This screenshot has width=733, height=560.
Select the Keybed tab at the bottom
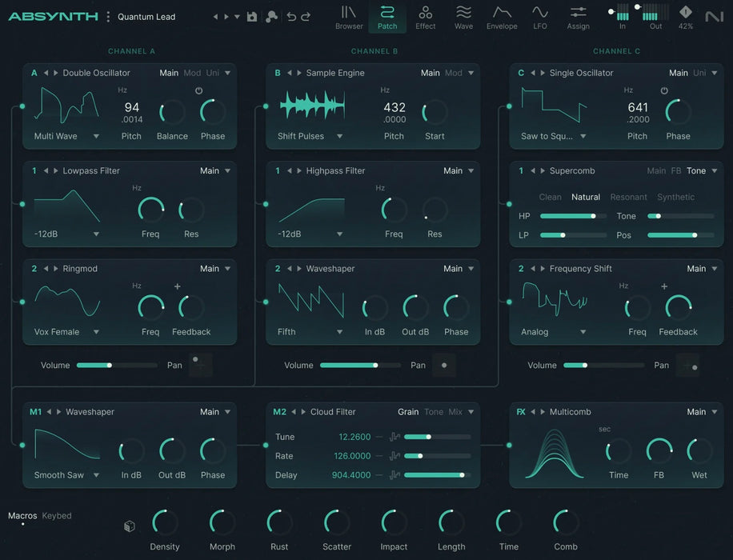(x=56, y=515)
